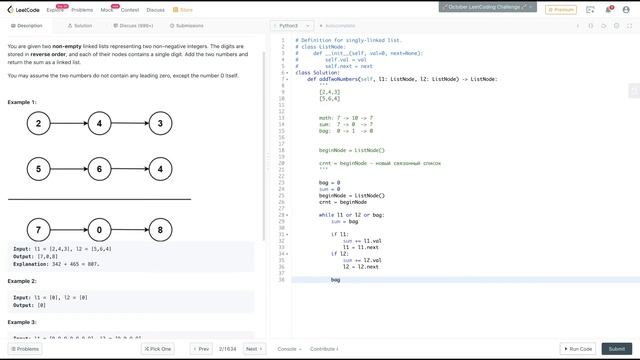The image size is (640, 360).
Task: Collapse code fold arrow at line 7
Action: click(287, 79)
